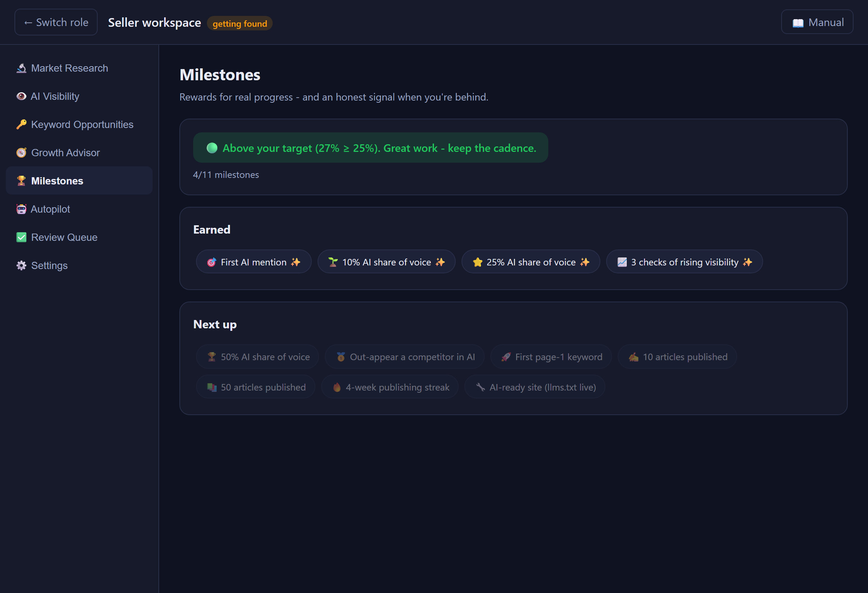868x593 pixels.
Task: Click the green checkmark icon beside Review Queue
Action: tap(21, 237)
